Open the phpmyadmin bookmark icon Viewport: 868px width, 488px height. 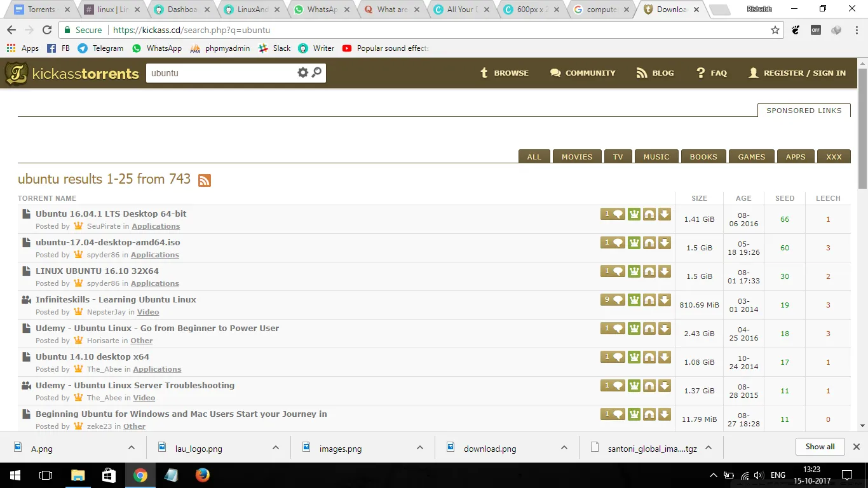pyautogui.click(x=200, y=48)
